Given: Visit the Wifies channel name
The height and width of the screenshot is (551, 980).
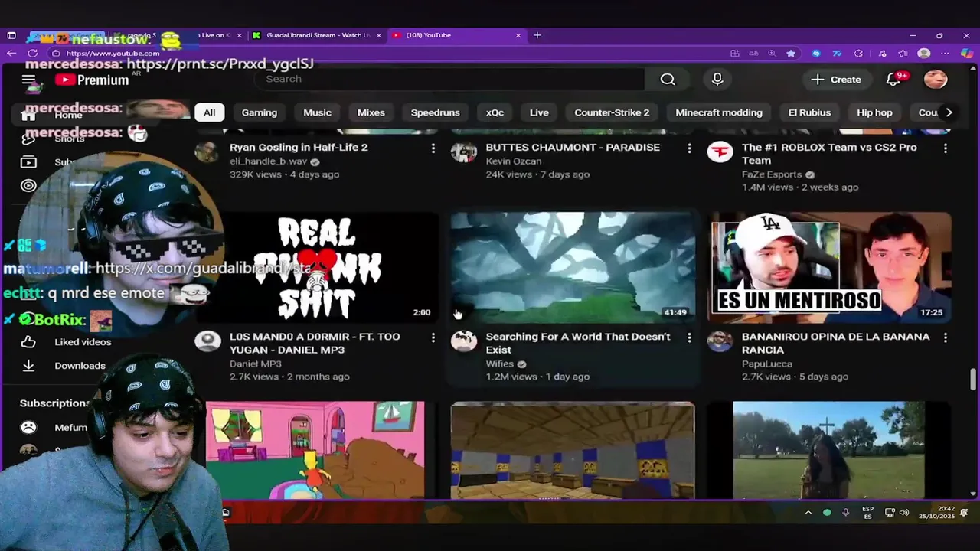Looking at the screenshot, I should click(500, 364).
